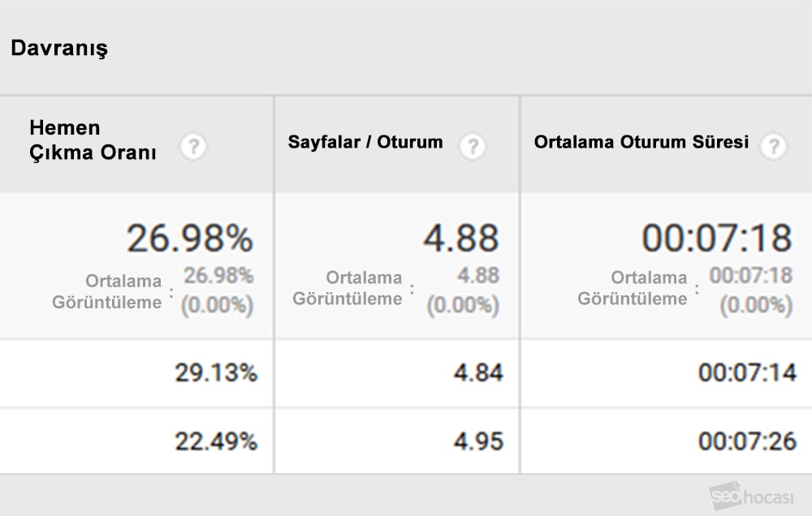The width and height of the screenshot is (812, 516).
Task: Sort by Hemen Çıkma Oranı column
Action: pyautogui.click(x=93, y=140)
